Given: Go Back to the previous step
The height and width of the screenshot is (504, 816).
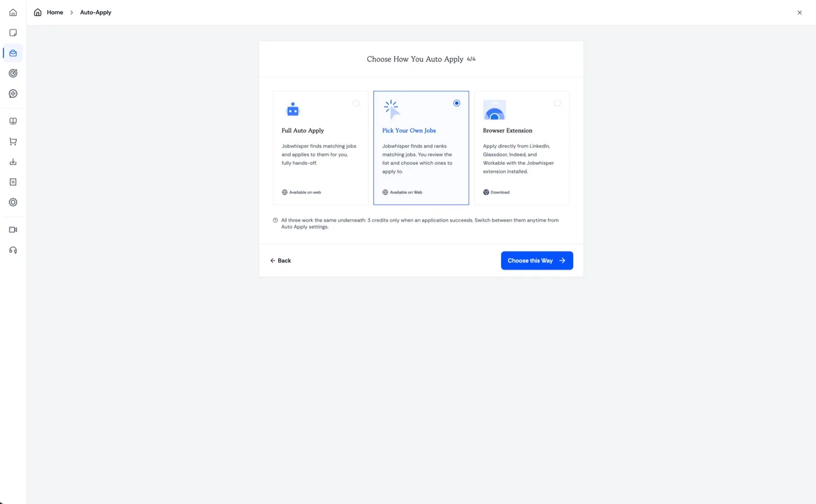Looking at the screenshot, I should (280, 260).
